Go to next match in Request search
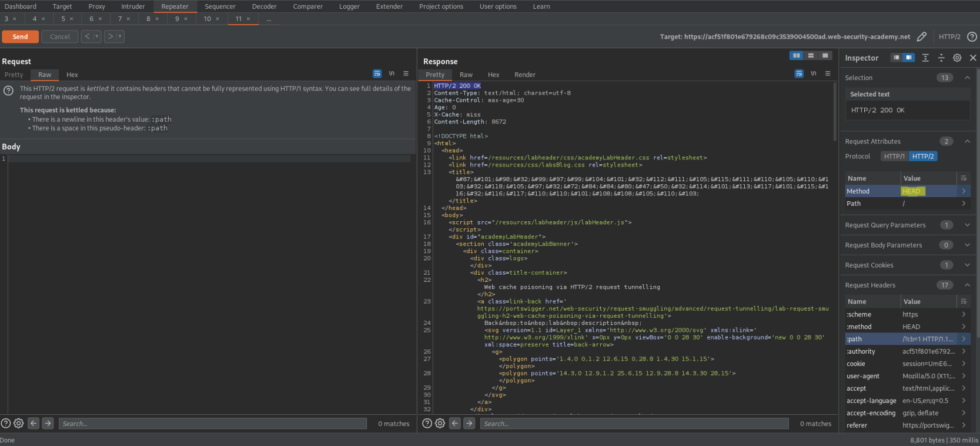This screenshot has height=446, width=980. coord(48,423)
